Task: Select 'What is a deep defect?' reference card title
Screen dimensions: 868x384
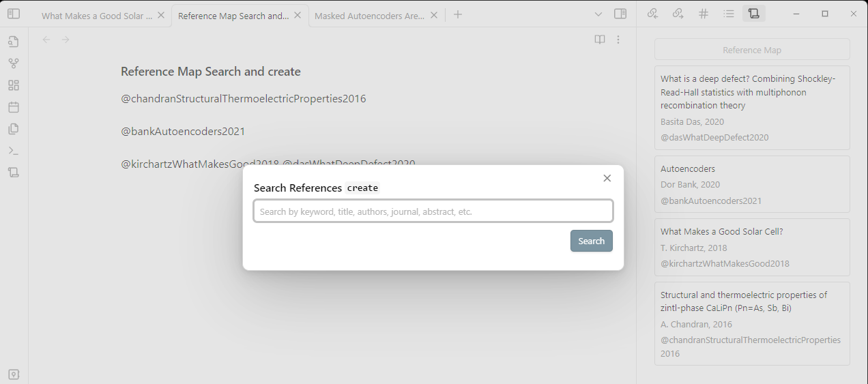Action: (748, 92)
